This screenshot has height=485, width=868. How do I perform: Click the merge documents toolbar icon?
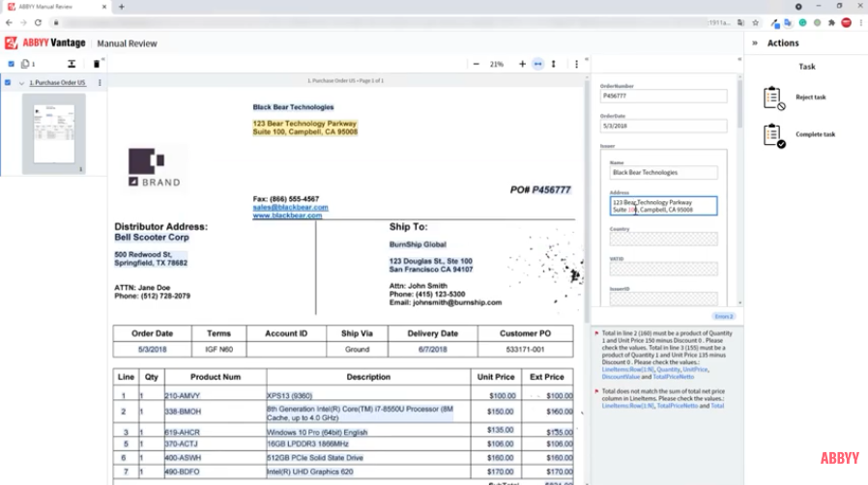(72, 64)
